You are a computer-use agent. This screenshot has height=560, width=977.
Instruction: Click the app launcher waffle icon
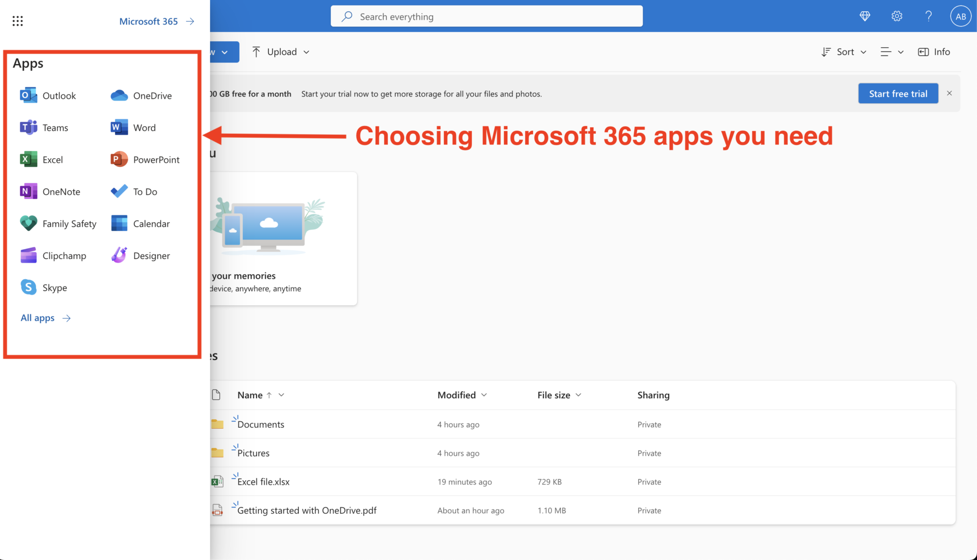click(18, 20)
